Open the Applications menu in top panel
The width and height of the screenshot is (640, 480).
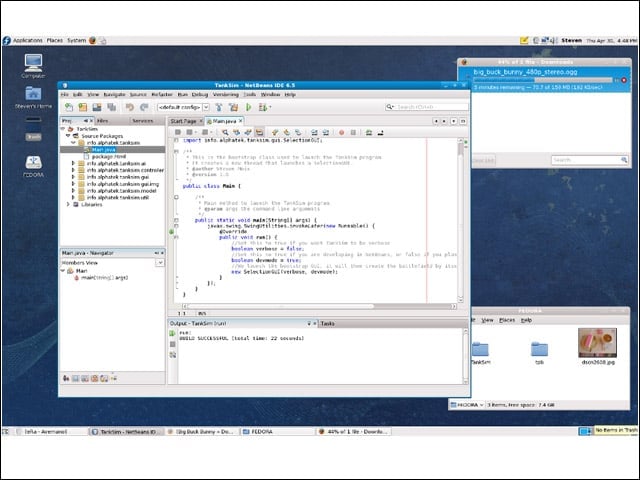[27, 40]
